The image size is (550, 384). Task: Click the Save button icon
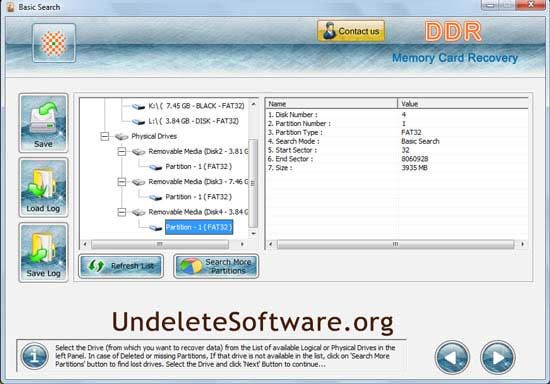click(43, 123)
